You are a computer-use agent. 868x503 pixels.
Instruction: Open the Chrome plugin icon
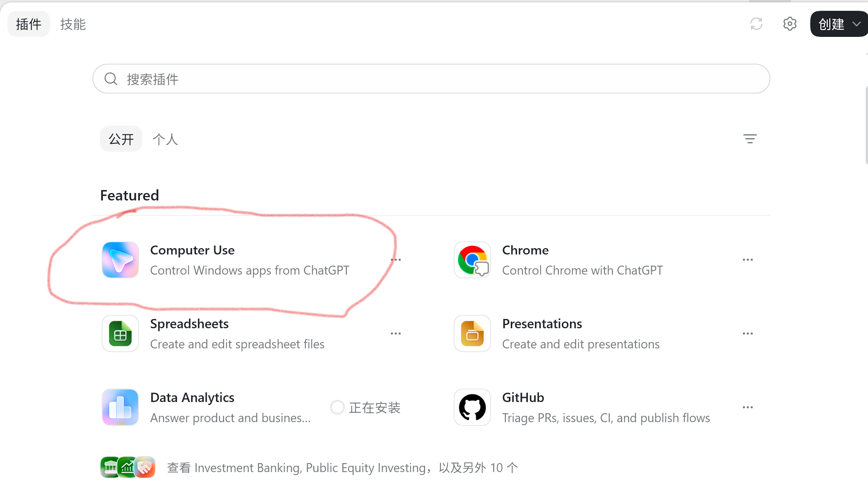tap(472, 260)
